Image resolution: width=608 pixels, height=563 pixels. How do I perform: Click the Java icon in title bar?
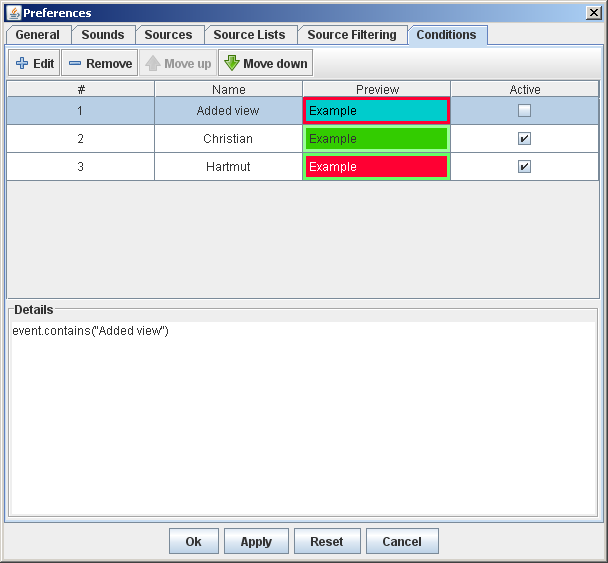13,13
